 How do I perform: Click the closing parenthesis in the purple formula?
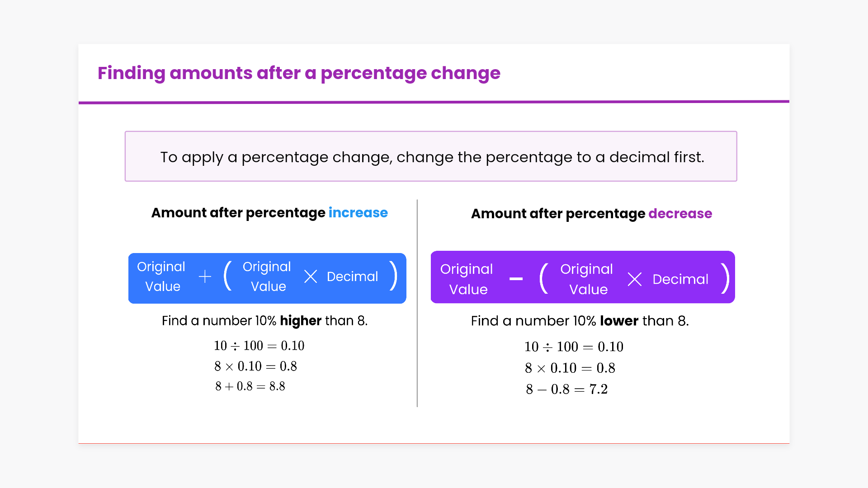(725, 278)
